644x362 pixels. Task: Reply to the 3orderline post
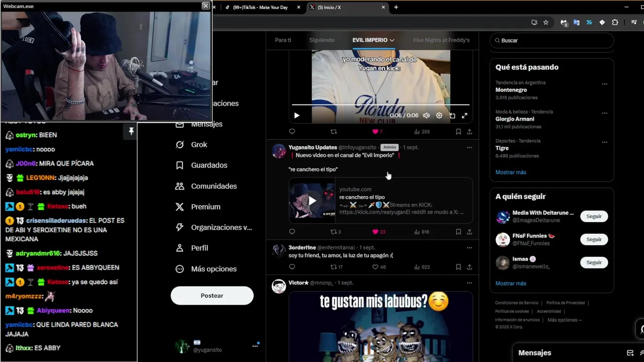(x=292, y=267)
